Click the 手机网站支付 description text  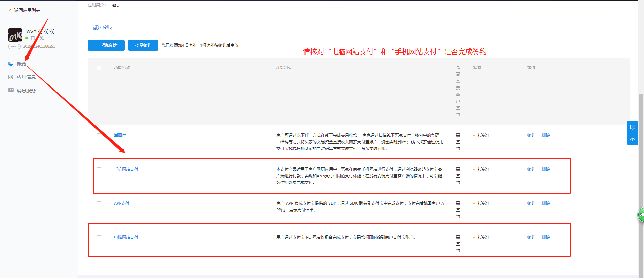(x=359, y=176)
